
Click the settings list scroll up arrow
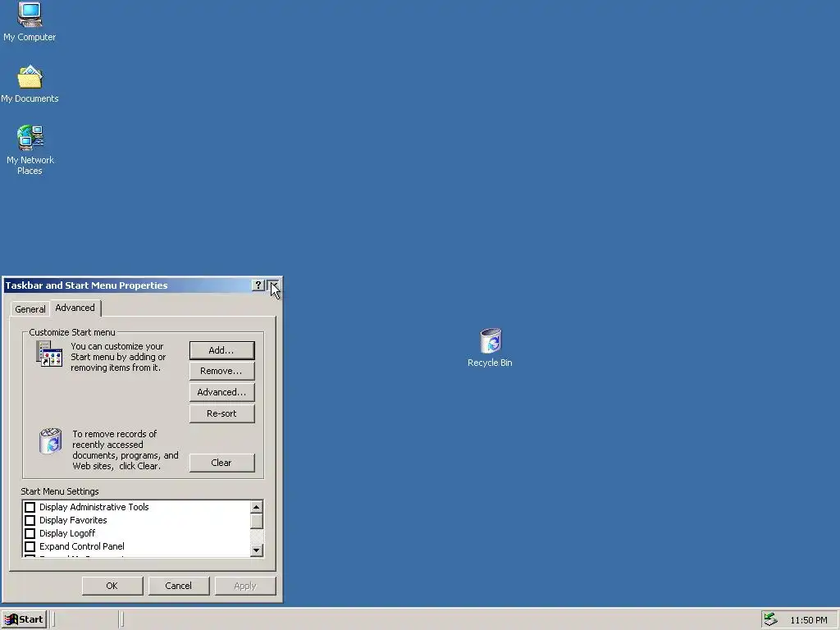[x=257, y=507]
